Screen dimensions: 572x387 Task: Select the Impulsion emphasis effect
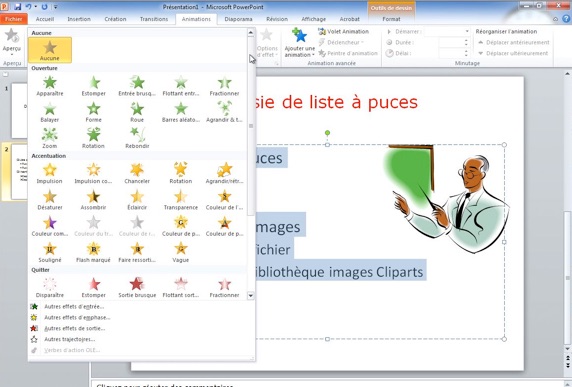[50, 174]
